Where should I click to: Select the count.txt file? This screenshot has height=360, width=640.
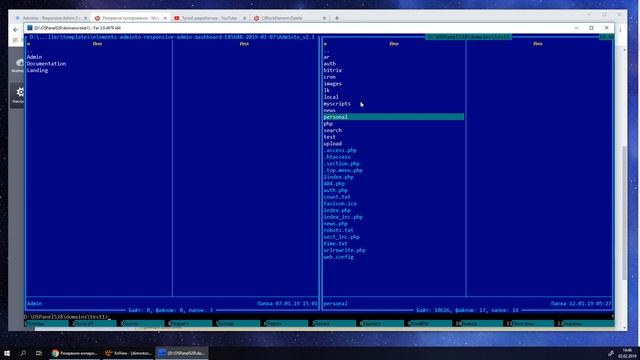[x=337, y=197]
